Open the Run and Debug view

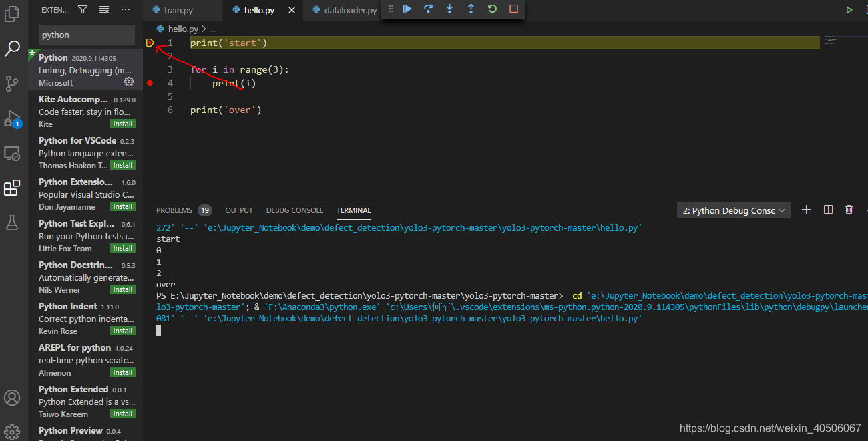click(x=12, y=119)
